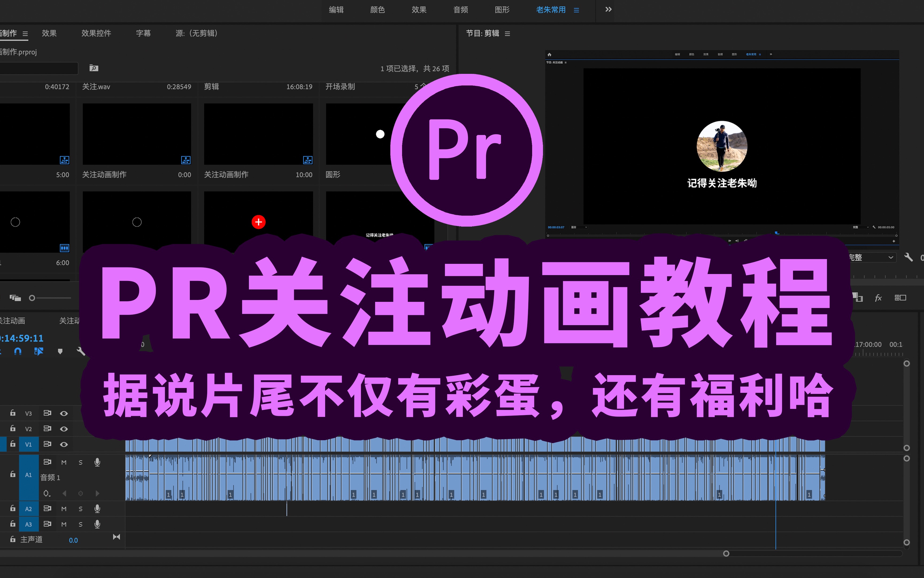Hide track V2 output eye

tap(64, 429)
